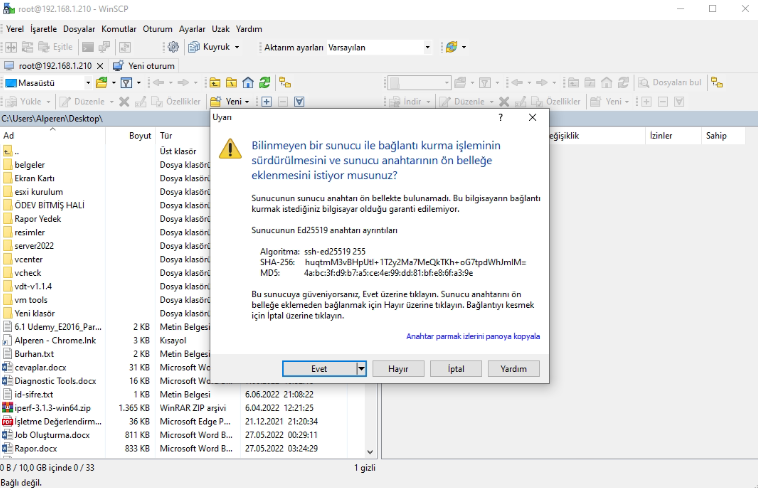Open the Masaüstü local drive combo box

click(48, 83)
